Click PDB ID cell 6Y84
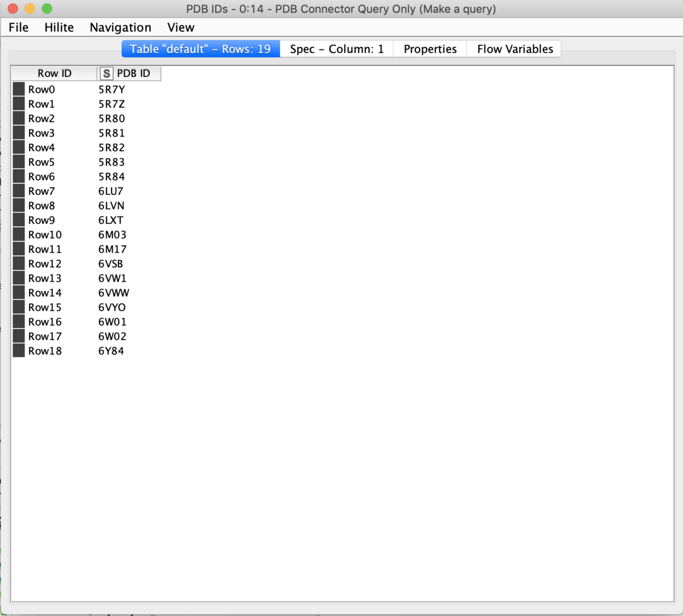 click(x=111, y=351)
